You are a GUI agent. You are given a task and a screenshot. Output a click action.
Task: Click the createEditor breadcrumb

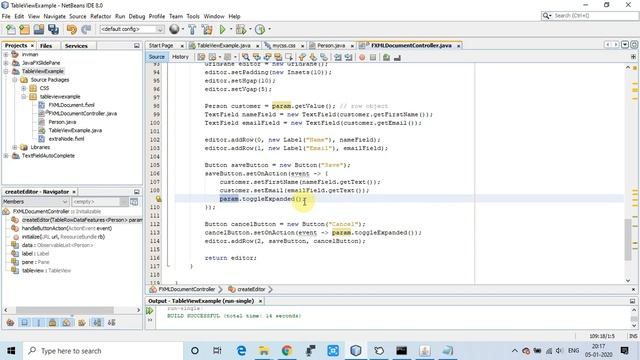point(251,289)
